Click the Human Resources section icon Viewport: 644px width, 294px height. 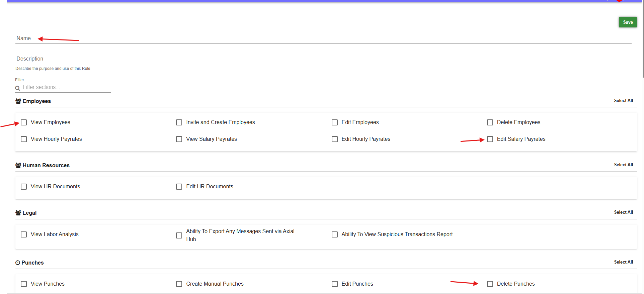[x=18, y=165]
